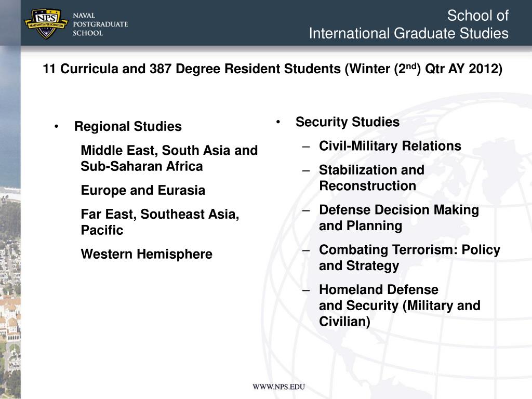532x399 pixels.
Task: Click the 'Western Hemisphere' item
Action: click(x=147, y=254)
